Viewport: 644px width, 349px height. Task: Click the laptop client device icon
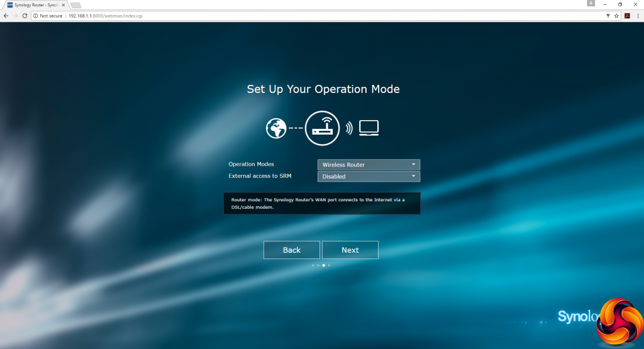click(x=369, y=128)
